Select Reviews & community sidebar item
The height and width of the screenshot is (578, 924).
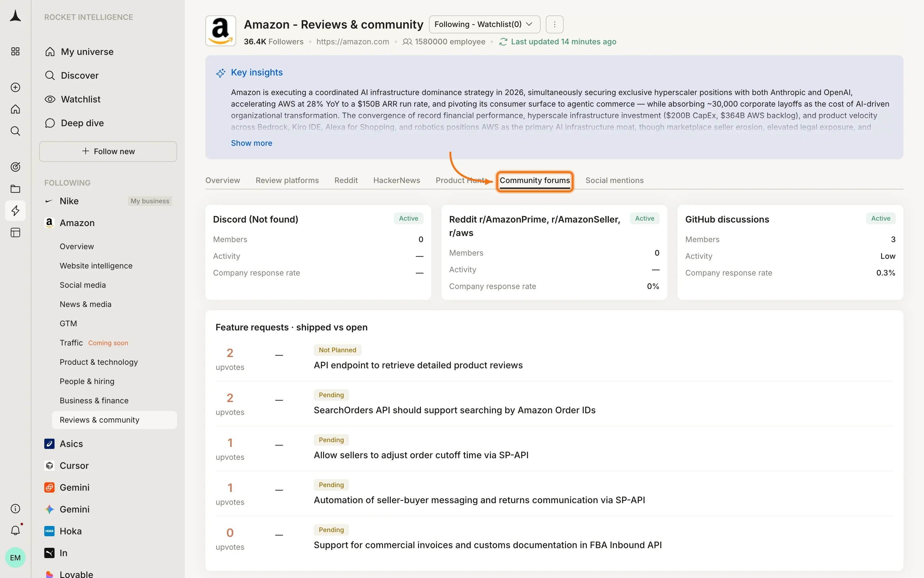pyautogui.click(x=115, y=420)
